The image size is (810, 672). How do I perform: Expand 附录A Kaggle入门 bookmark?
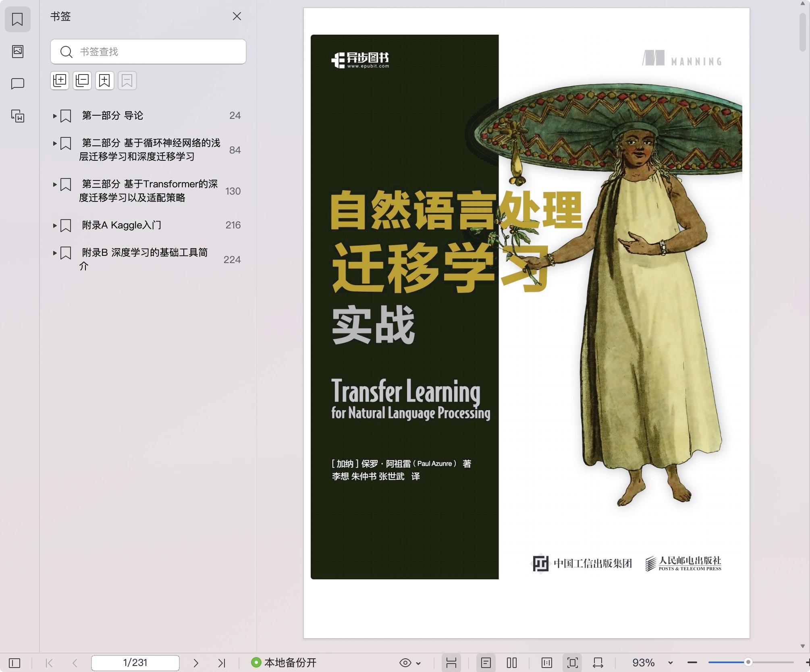click(x=55, y=226)
